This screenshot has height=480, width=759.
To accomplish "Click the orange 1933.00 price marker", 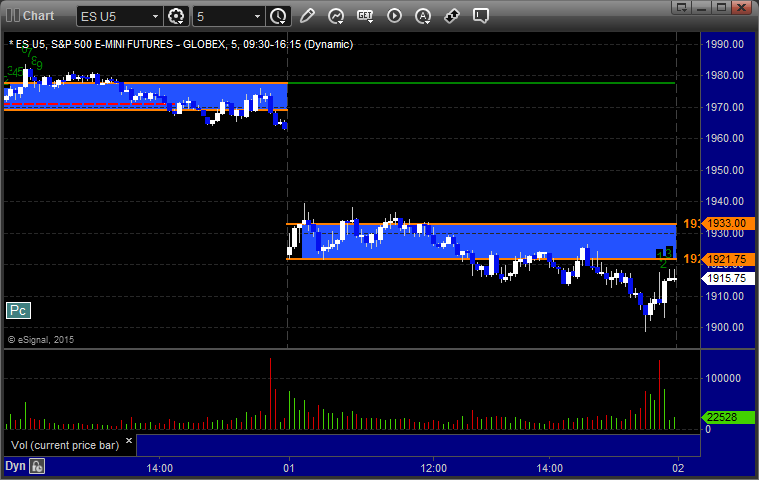I will (x=729, y=224).
